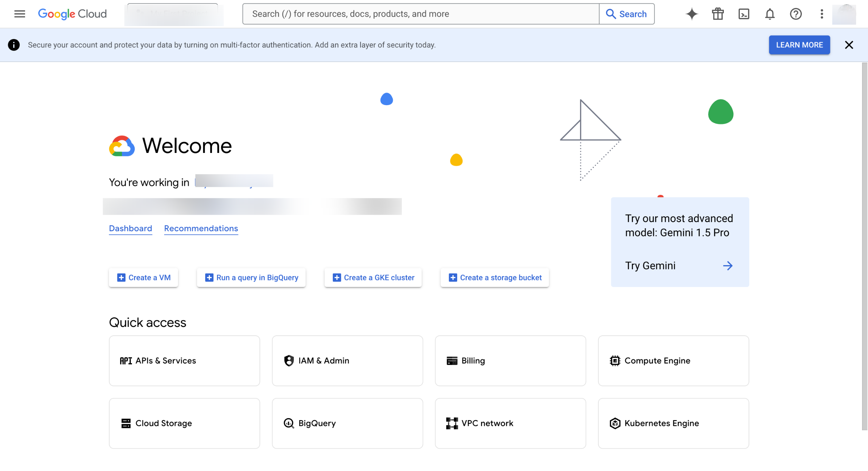Open Gemini AI assistant sparkle icon

[692, 14]
